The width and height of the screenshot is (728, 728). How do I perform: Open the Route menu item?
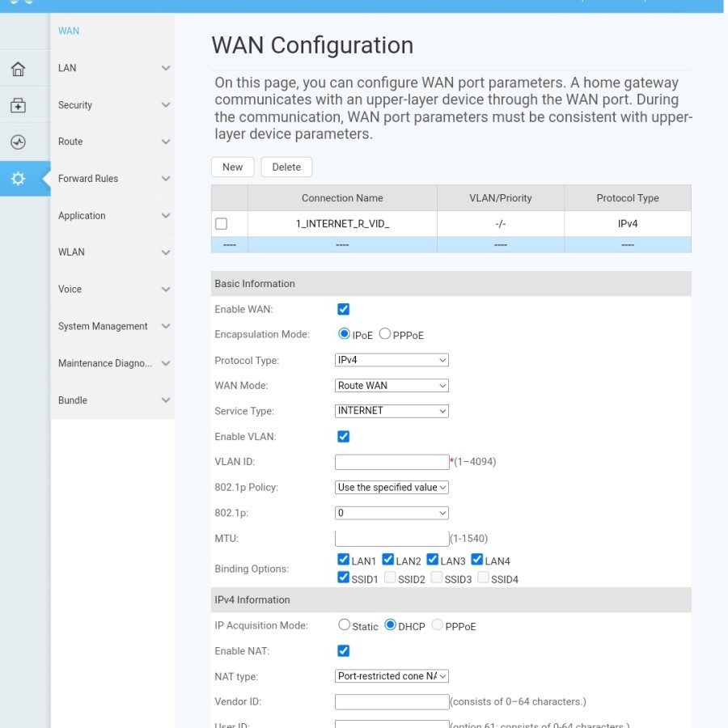(x=70, y=142)
